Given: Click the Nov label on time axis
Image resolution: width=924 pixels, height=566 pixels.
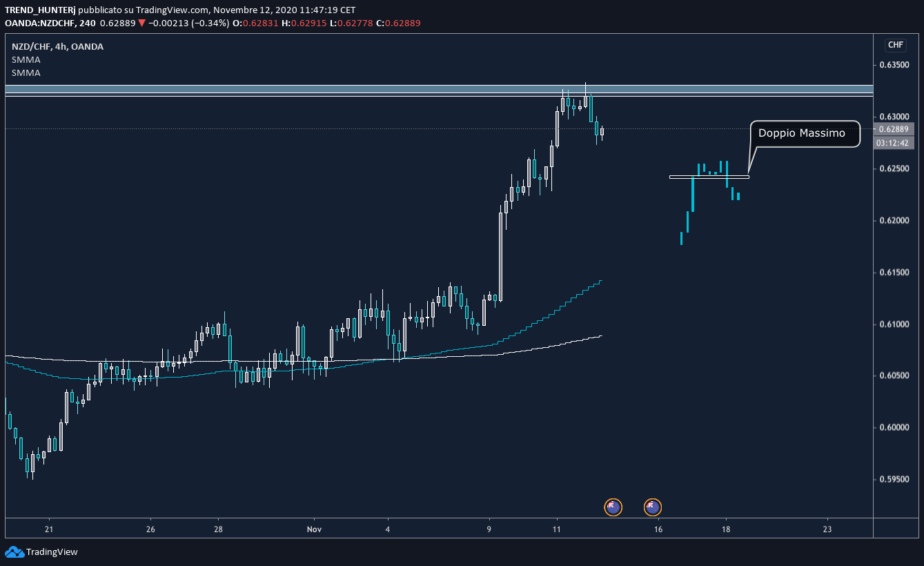Looking at the screenshot, I should (x=314, y=529).
